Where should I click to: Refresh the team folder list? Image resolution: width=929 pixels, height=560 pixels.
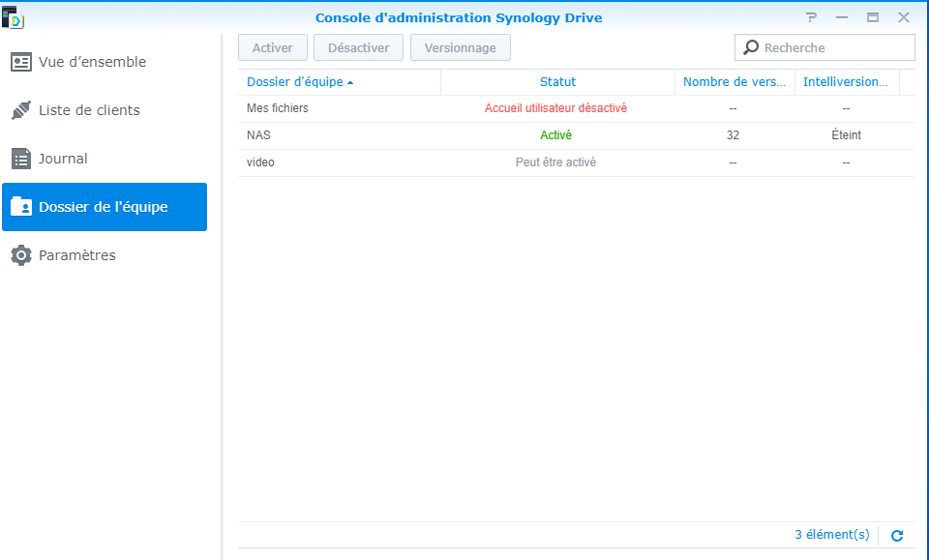click(x=897, y=536)
